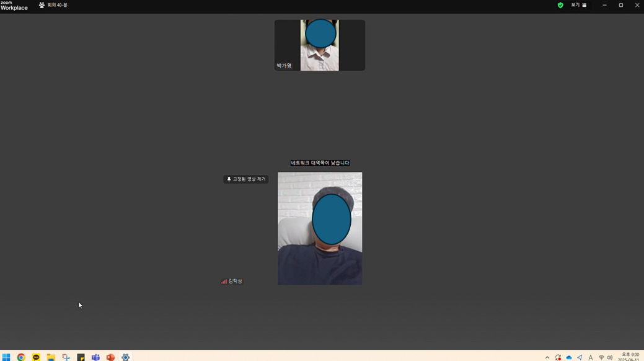Open the Windows Start menu
The image size is (644, 361).
coord(6,357)
